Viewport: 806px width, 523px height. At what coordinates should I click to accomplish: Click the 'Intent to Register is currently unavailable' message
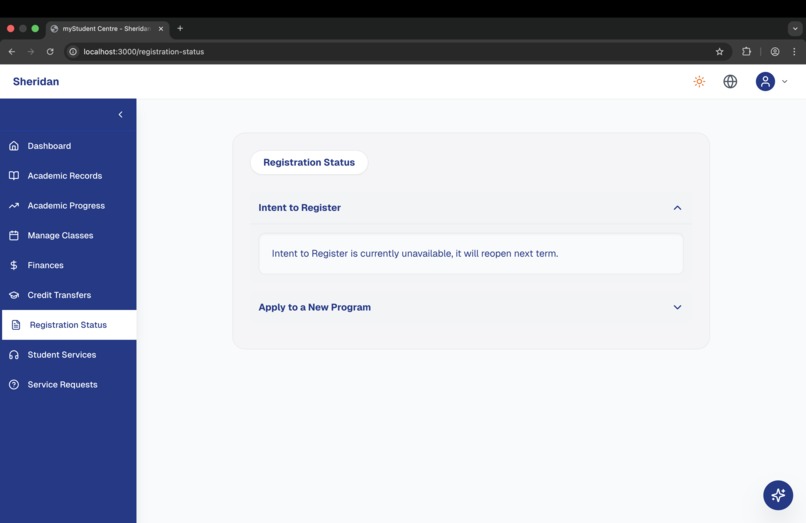(415, 254)
